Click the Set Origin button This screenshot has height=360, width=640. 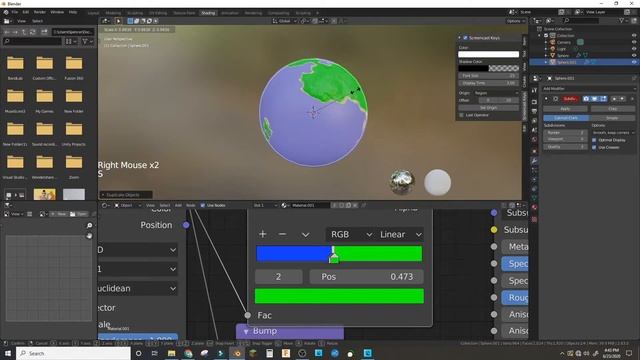tap(488, 108)
